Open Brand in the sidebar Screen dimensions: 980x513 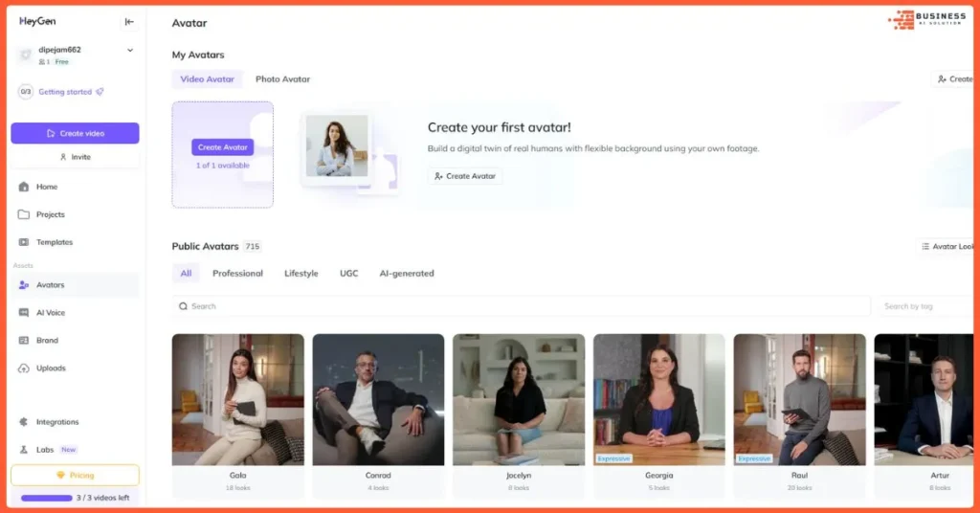[75, 341]
